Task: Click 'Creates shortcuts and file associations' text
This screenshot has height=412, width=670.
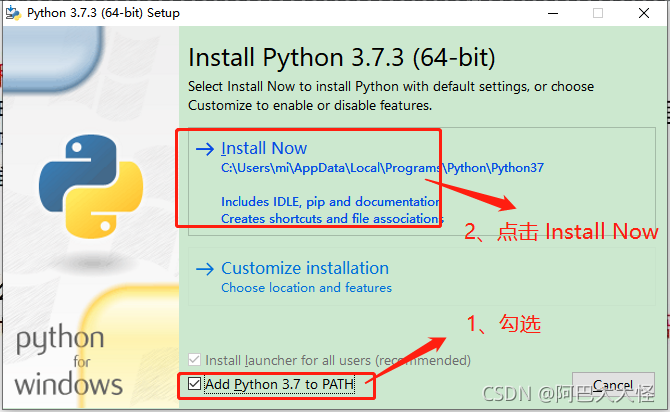Action: tap(332, 218)
